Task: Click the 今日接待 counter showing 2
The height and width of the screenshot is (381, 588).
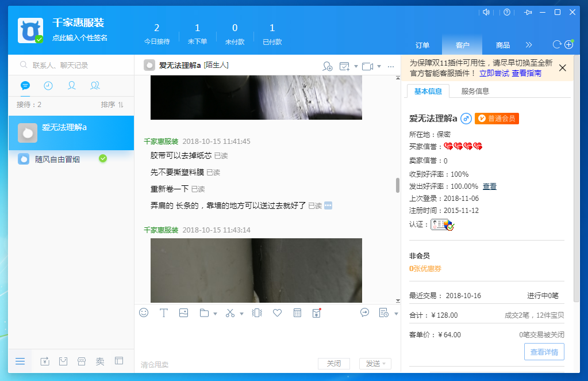Action: point(157,34)
